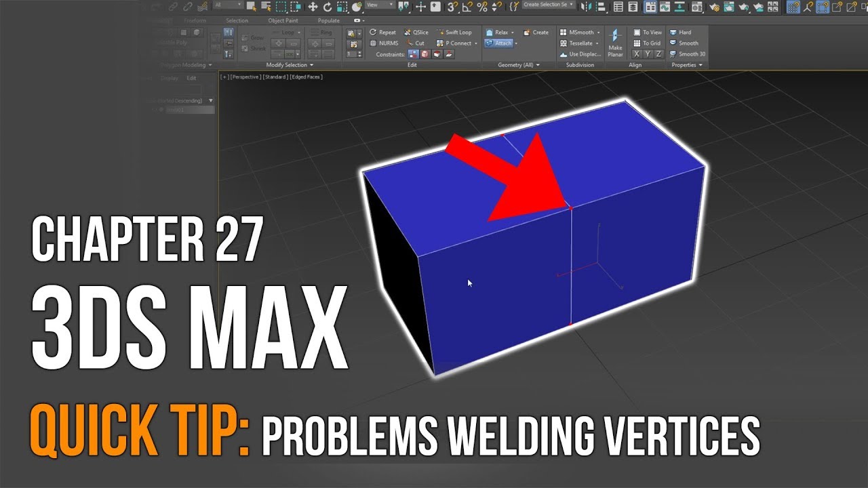Toggle Percent Snap

pos(482,6)
